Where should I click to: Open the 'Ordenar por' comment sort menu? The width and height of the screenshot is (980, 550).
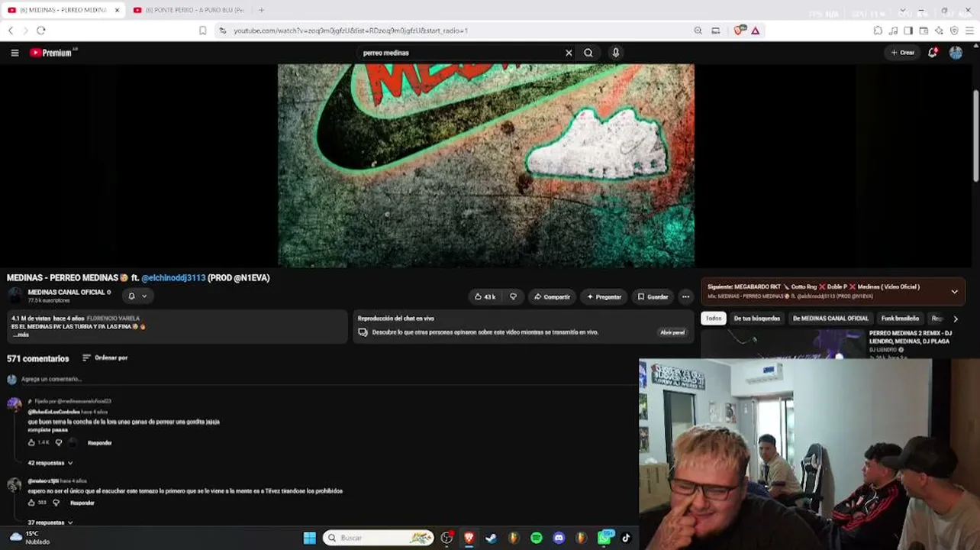105,357
